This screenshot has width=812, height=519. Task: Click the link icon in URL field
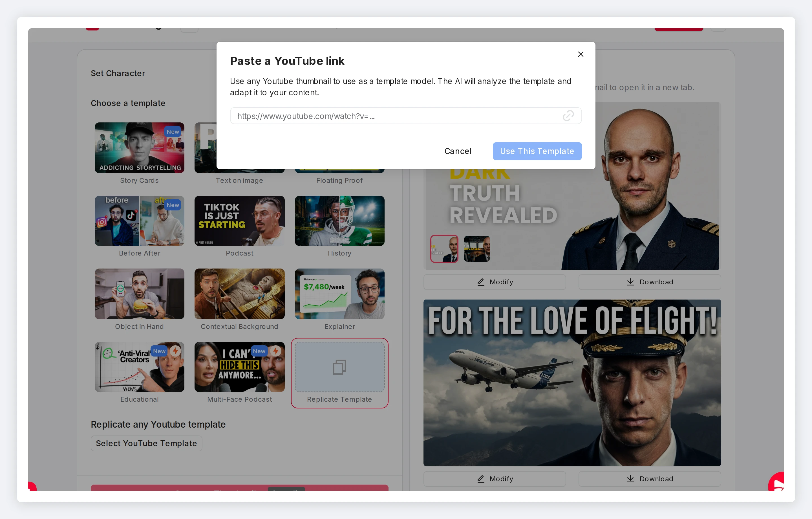pyautogui.click(x=568, y=116)
